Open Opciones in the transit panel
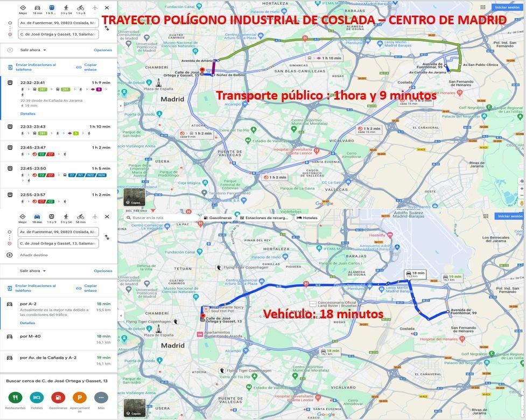Image resolution: width=526 pixels, height=420 pixels. click(x=103, y=50)
